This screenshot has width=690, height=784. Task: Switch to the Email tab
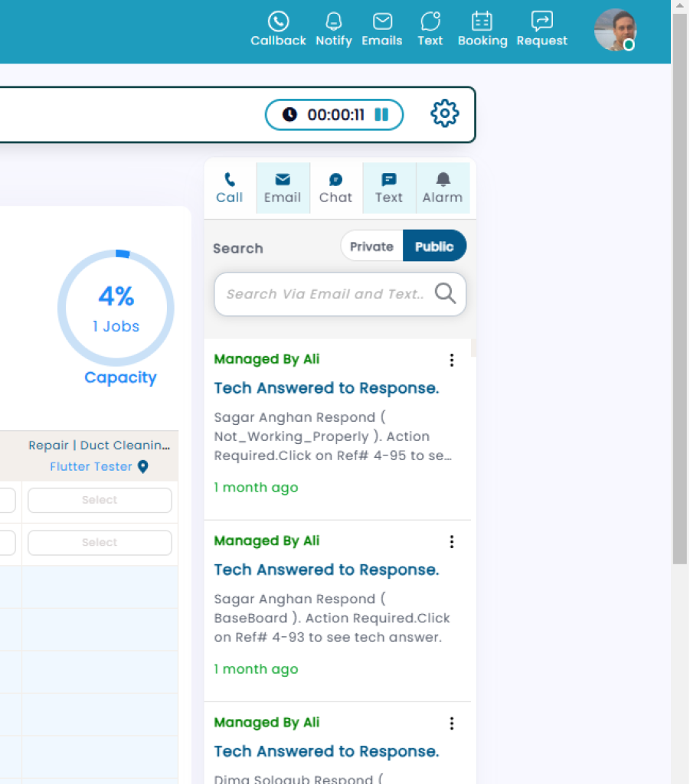283,188
